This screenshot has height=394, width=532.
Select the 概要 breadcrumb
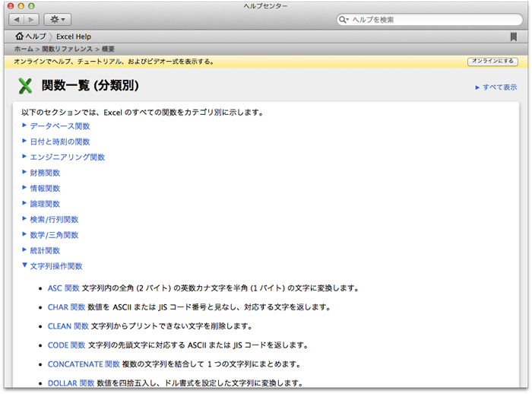(108, 49)
